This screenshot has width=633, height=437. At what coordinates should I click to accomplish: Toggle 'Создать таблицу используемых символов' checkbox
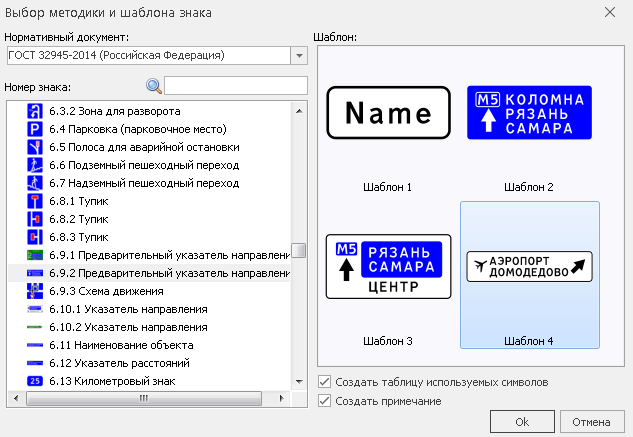(x=324, y=382)
